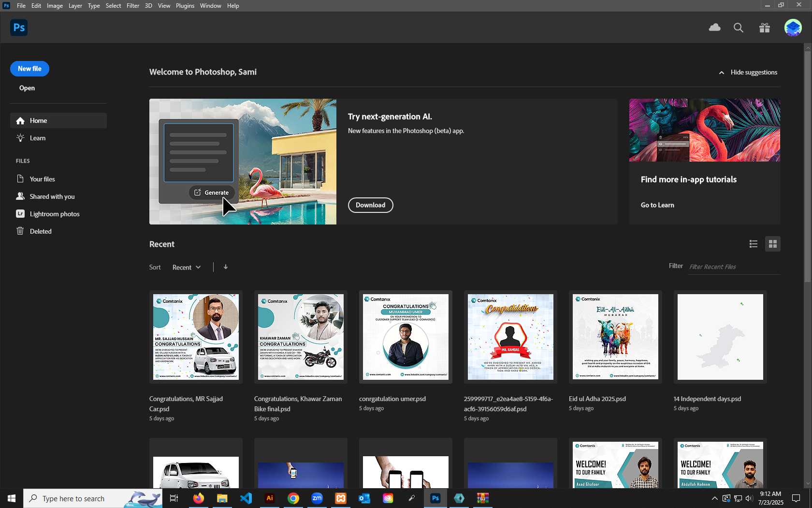Switch recent files to list view

(753, 244)
